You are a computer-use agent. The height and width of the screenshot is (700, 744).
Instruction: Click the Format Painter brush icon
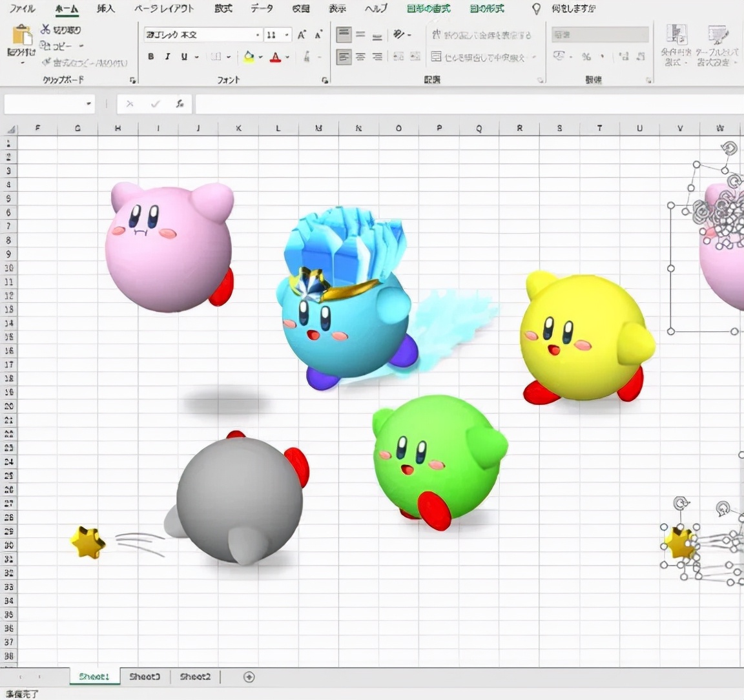click(46, 62)
